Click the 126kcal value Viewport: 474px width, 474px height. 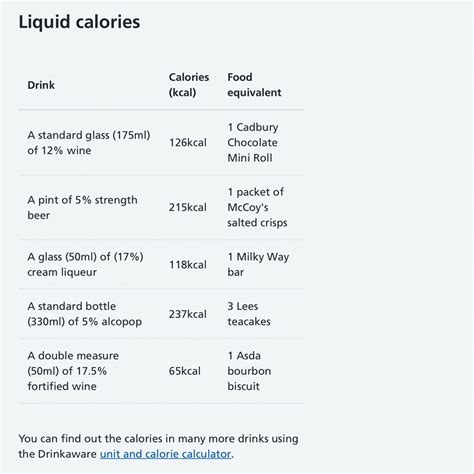188,143
